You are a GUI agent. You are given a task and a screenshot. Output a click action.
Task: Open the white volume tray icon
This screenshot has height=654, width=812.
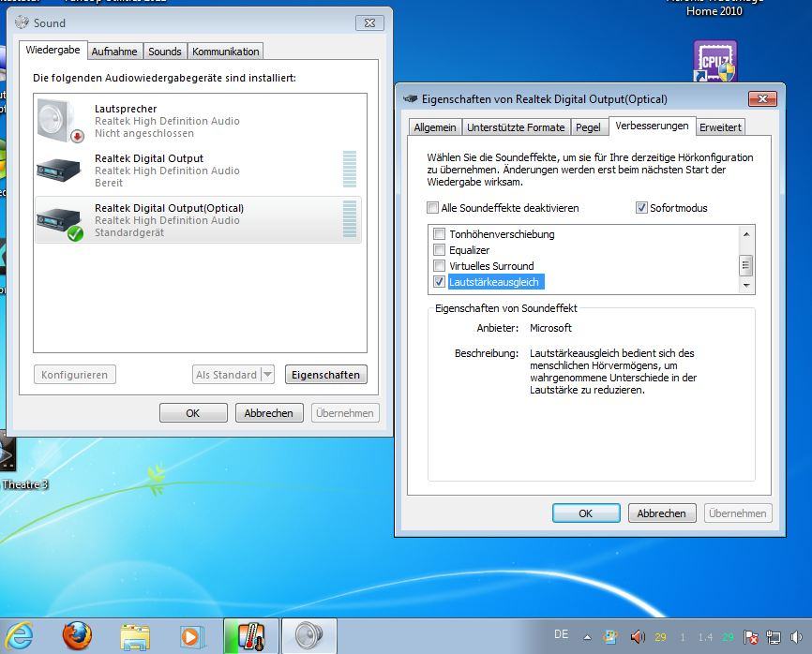coord(796,637)
